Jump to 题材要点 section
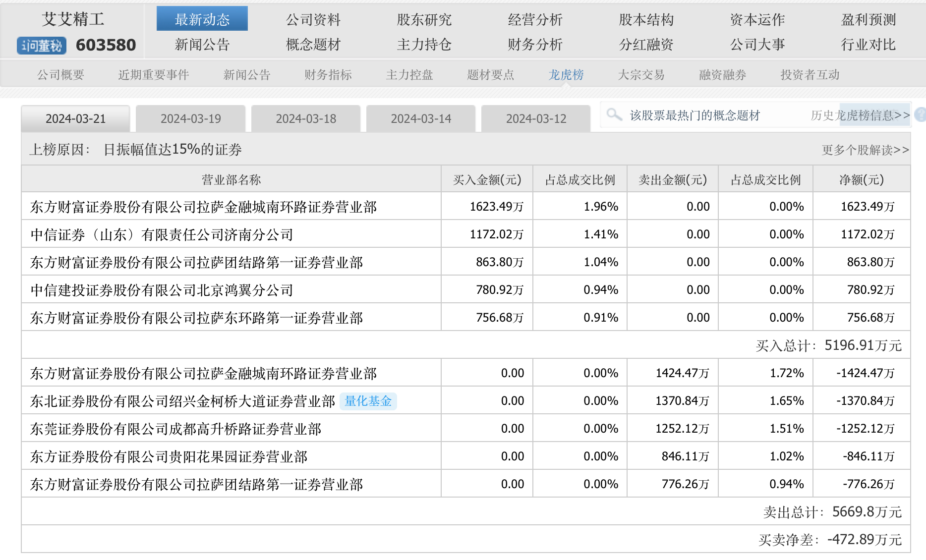The image size is (926, 560). 491,75
